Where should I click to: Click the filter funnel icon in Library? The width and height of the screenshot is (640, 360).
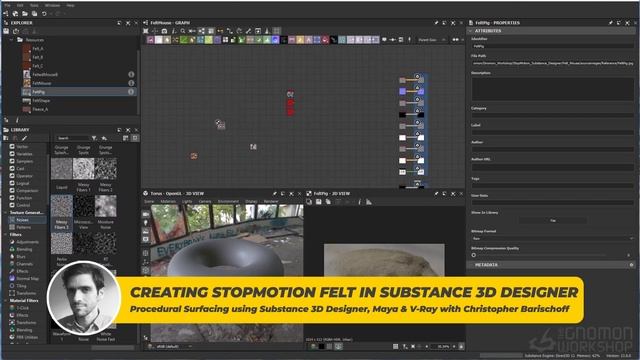click(x=94, y=138)
